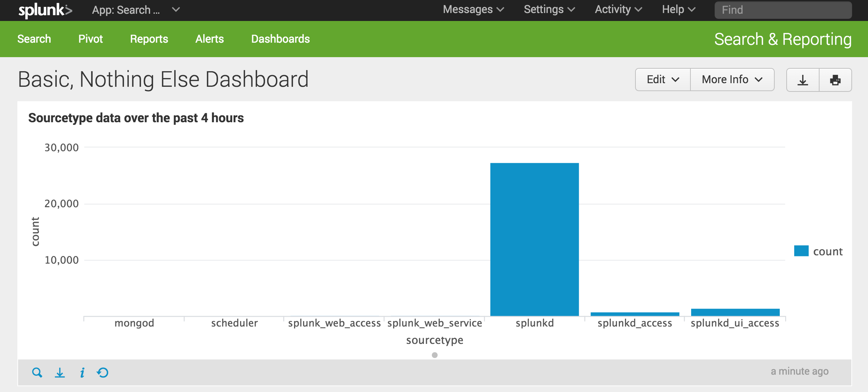The width and height of the screenshot is (868, 392).
Task: Switch to the Dashboards tab
Action: pyautogui.click(x=280, y=39)
